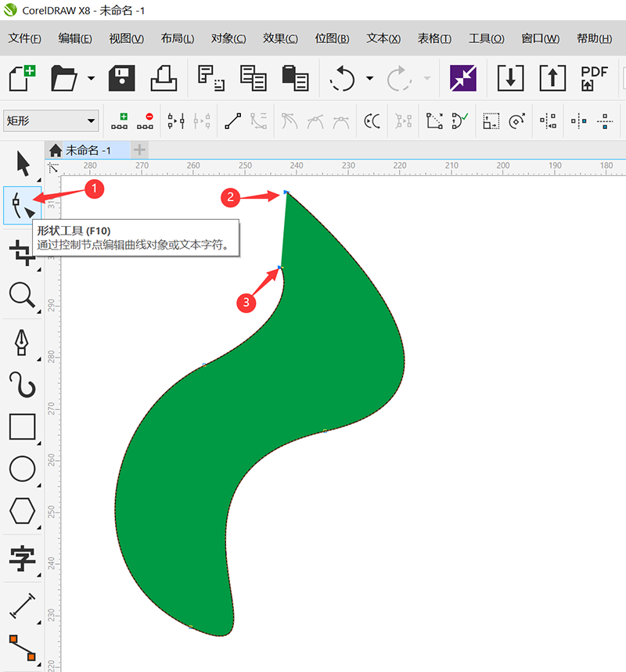The image size is (626, 672).
Task: Click the Delete nodes button
Action: pos(145,120)
